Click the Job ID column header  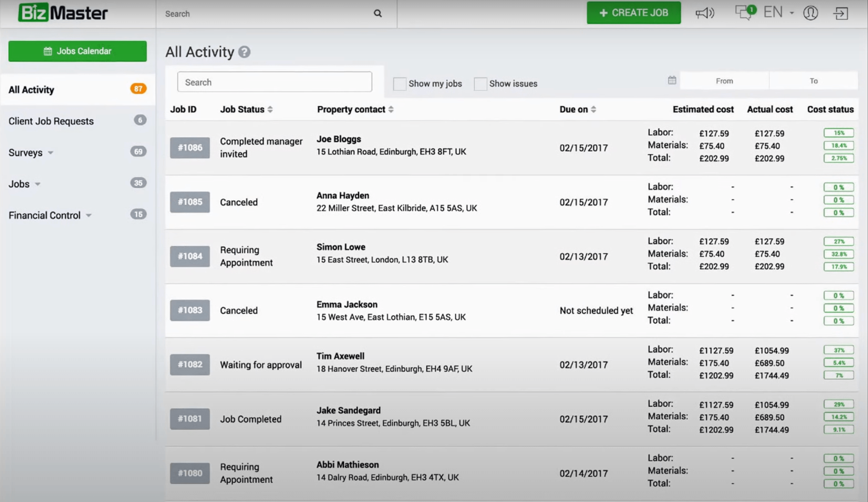click(x=183, y=109)
